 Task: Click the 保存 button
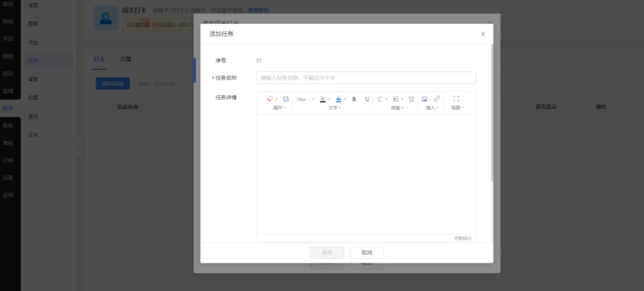click(327, 252)
